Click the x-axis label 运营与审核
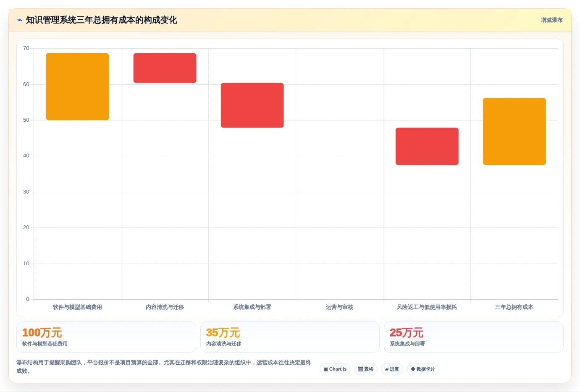 [x=340, y=307]
